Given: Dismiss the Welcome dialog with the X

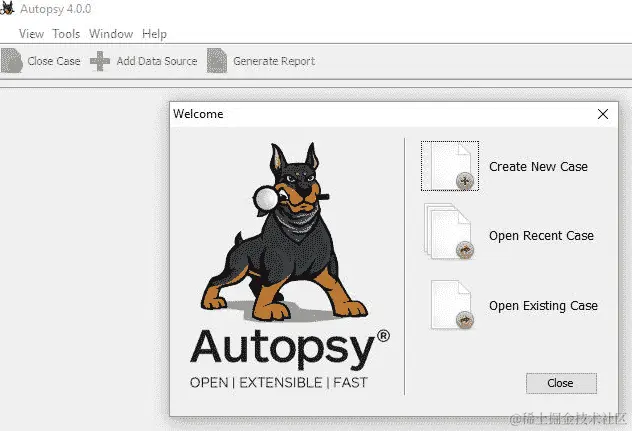Looking at the screenshot, I should (x=603, y=114).
